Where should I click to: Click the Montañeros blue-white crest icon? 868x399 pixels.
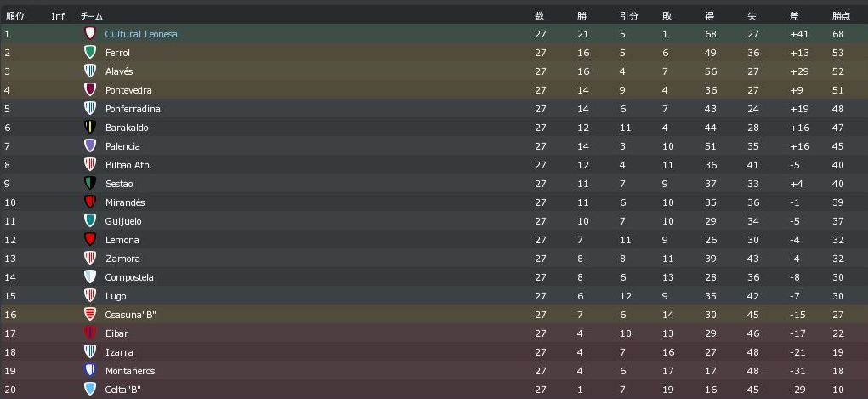click(89, 370)
